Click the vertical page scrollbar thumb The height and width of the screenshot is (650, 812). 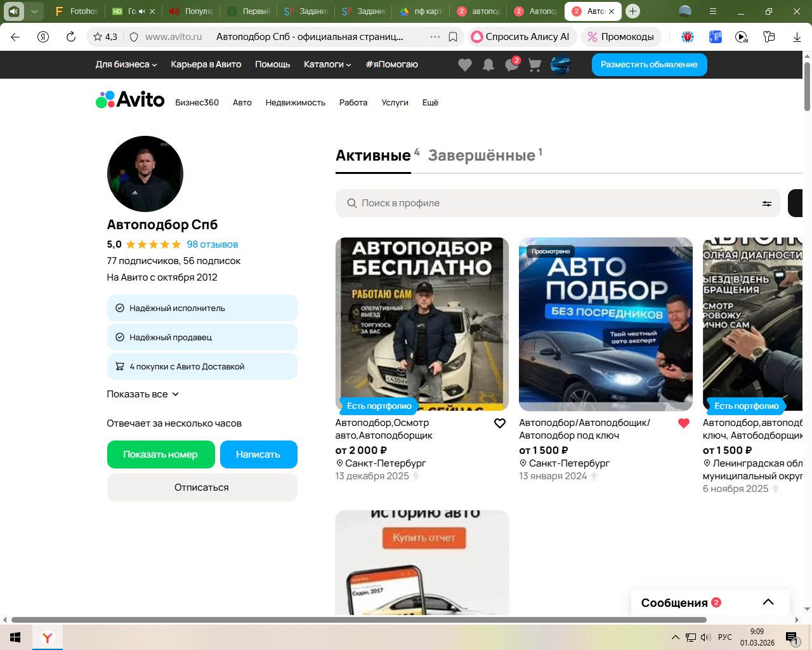pyautogui.click(x=807, y=86)
